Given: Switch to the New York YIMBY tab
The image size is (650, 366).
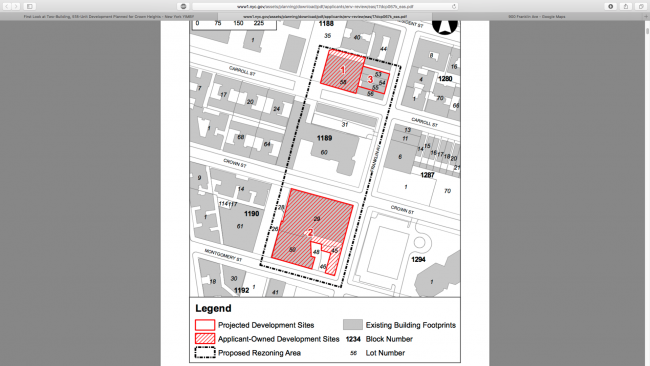Looking at the screenshot, I should tap(109, 17).
